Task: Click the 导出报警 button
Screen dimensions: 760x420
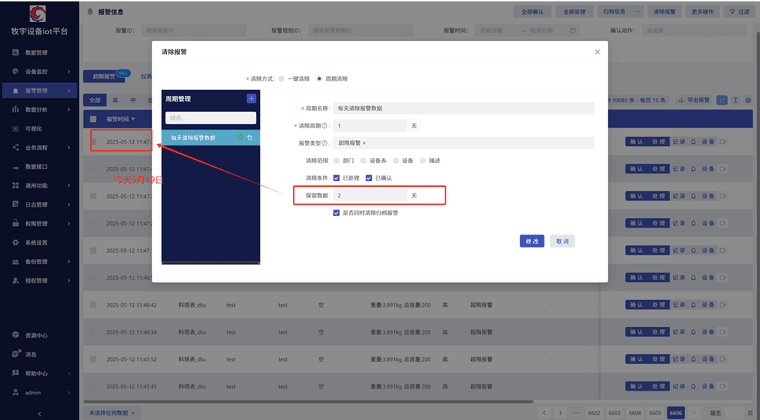Action: [694, 100]
